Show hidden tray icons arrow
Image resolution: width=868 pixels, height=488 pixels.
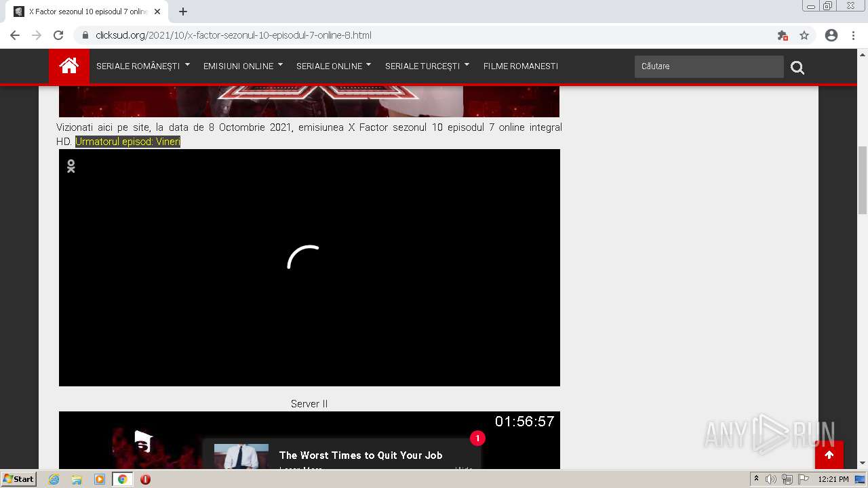tap(756, 479)
